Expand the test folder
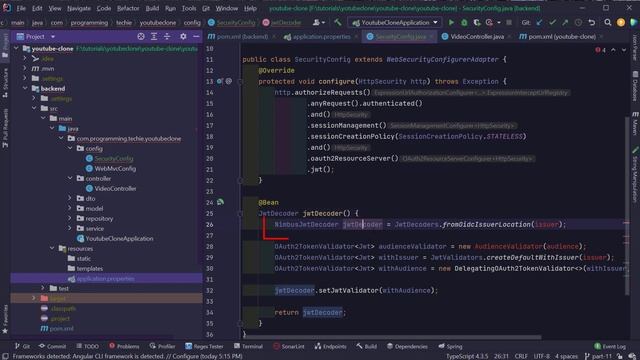The width and height of the screenshot is (640, 360). [43, 288]
